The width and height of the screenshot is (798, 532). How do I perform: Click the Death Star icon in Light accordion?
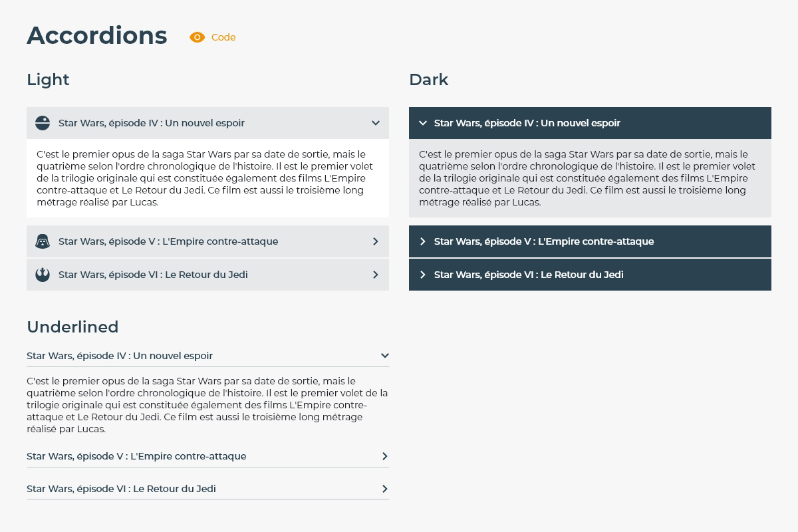[43, 123]
